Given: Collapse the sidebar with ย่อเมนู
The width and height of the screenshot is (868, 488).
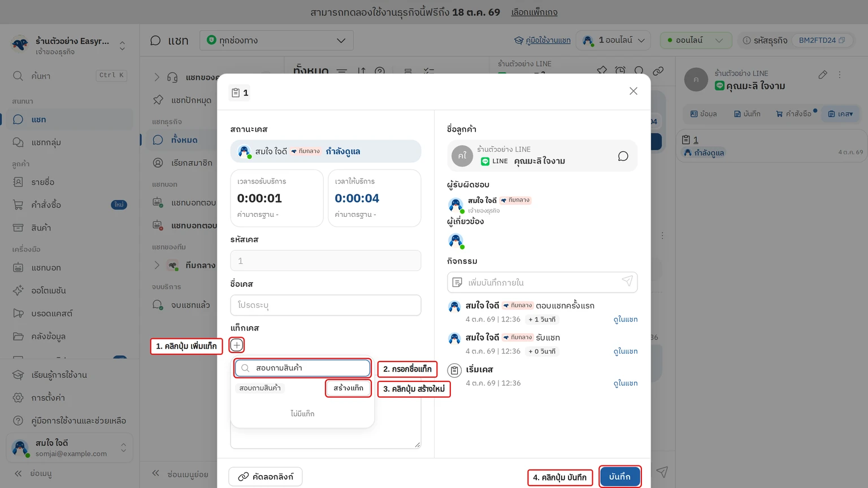Looking at the screenshot, I should pyautogui.click(x=34, y=473).
